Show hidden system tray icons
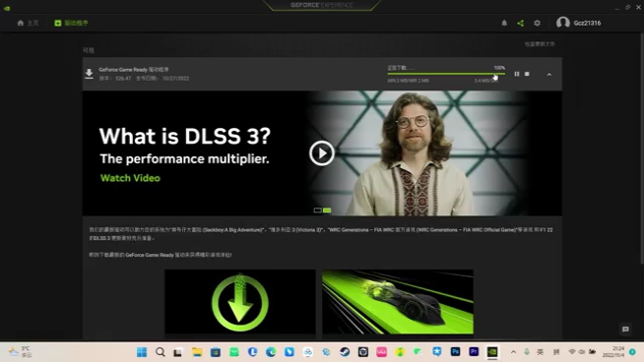This screenshot has height=362, width=644. point(513,352)
